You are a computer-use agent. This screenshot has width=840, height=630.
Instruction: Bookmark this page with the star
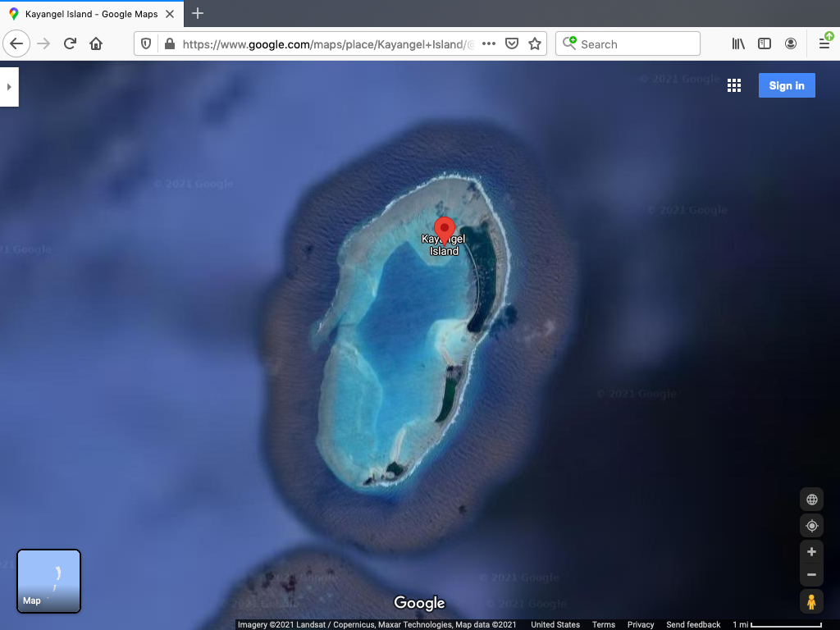[x=535, y=44]
